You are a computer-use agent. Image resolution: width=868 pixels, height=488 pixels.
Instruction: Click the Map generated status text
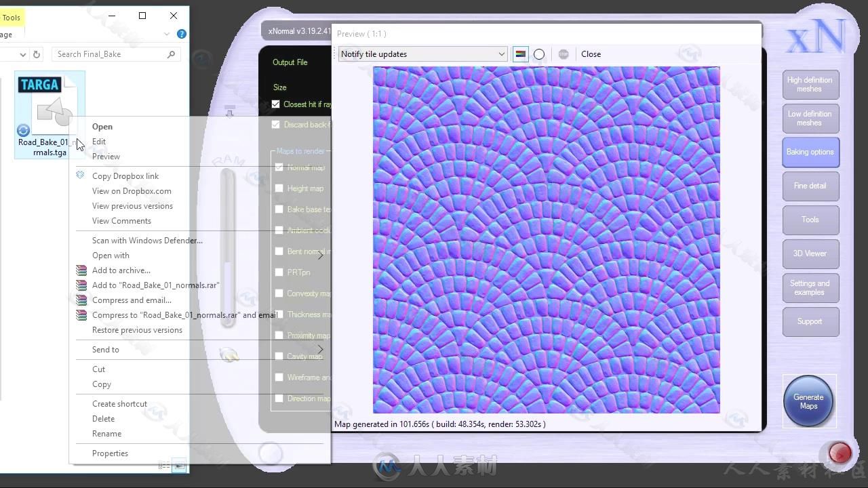[x=440, y=424]
